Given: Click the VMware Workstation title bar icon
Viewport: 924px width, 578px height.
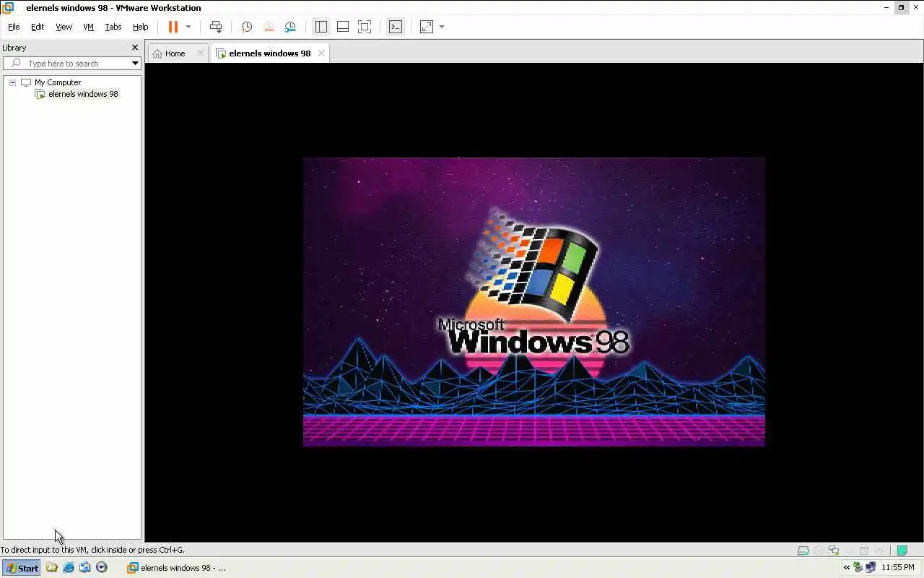Looking at the screenshot, I should [8, 7].
